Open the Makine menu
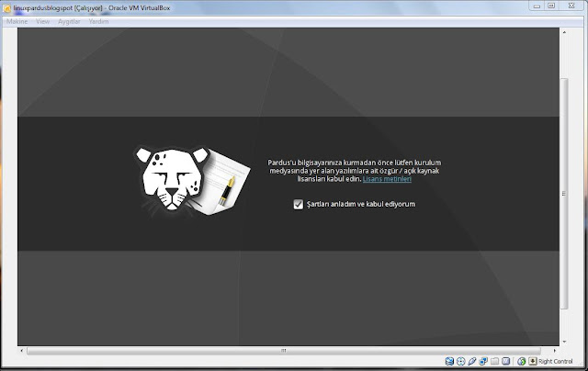 pyautogui.click(x=17, y=21)
